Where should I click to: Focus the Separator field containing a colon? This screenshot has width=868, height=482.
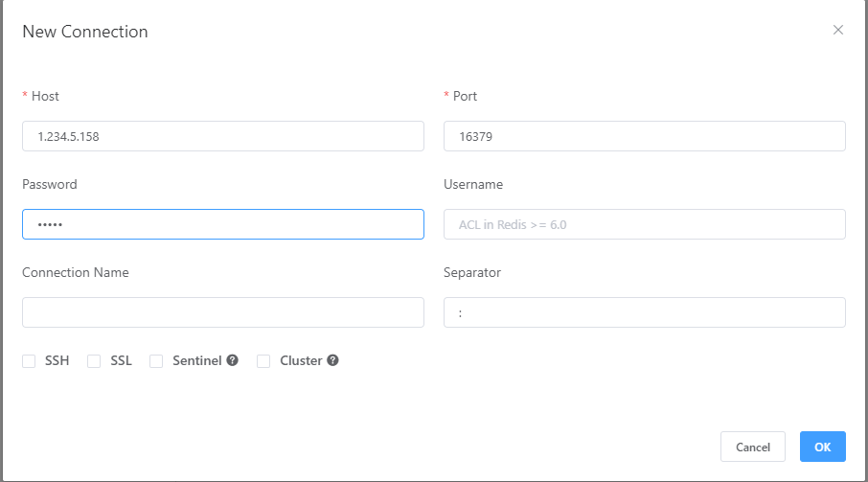click(644, 312)
